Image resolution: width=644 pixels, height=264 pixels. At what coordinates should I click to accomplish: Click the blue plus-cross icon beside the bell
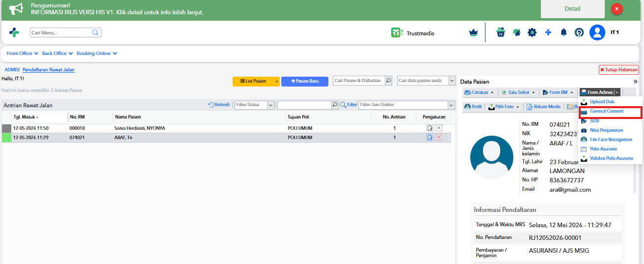coord(548,32)
